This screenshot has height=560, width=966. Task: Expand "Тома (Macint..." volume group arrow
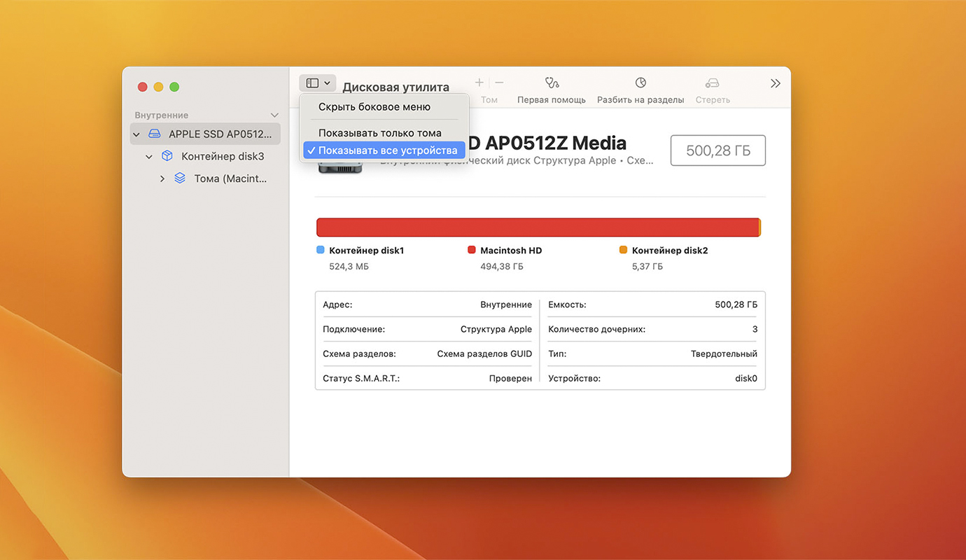click(162, 179)
